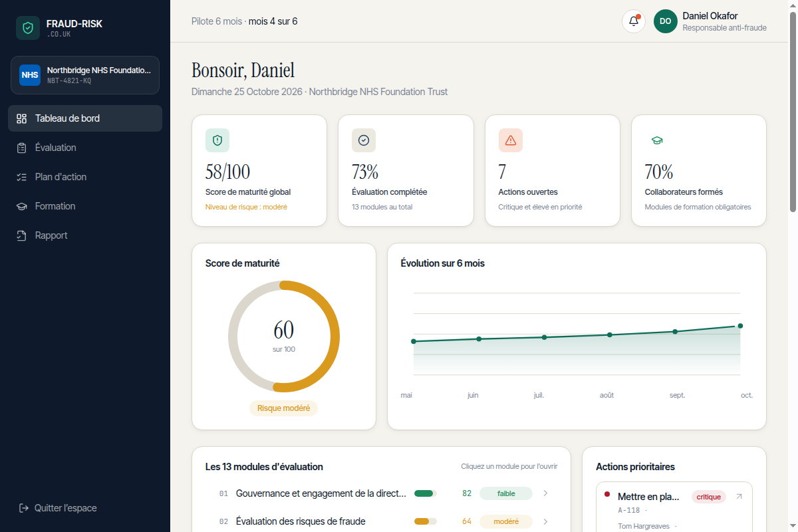The width and height of the screenshot is (798, 532).
Task: Expand Évaluation des risques de fraude chevron
Action: [x=545, y=521]
